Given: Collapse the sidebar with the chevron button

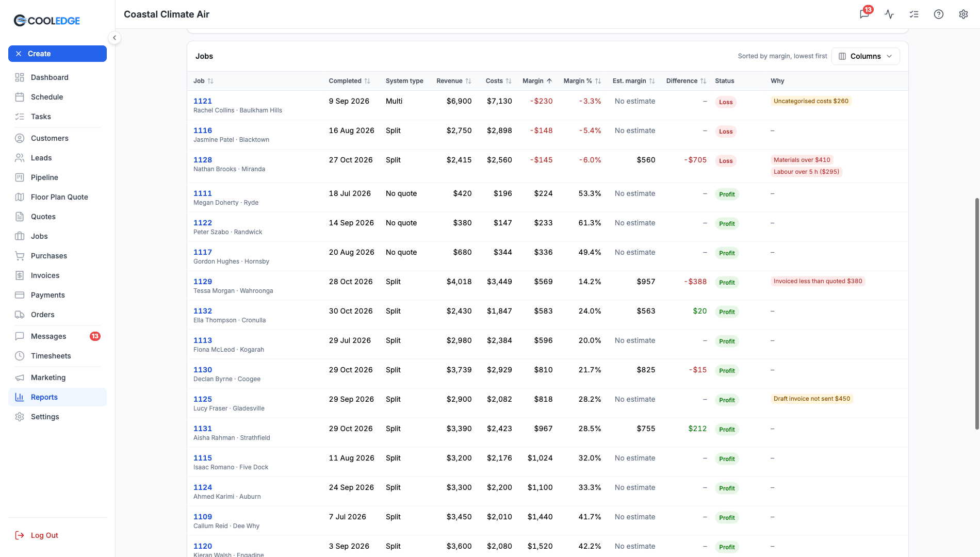Looking at the screenshot, I should [115, 38].
